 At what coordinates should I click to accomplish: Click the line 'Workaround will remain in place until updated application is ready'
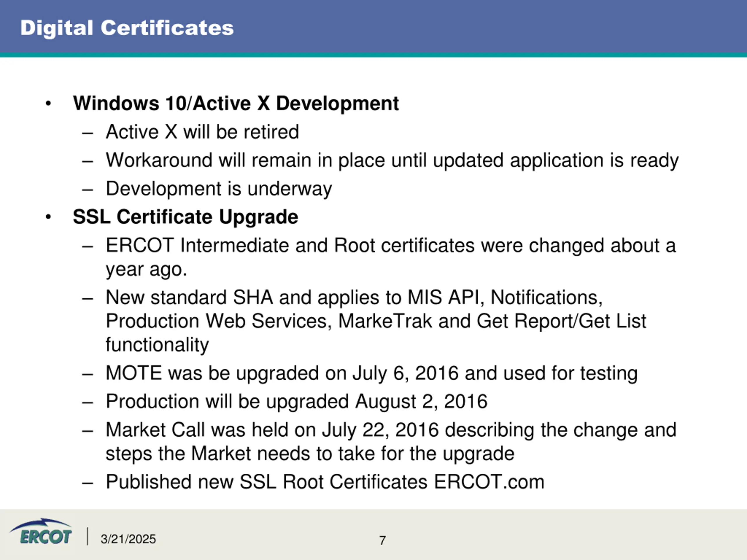[x=392, y=160]
